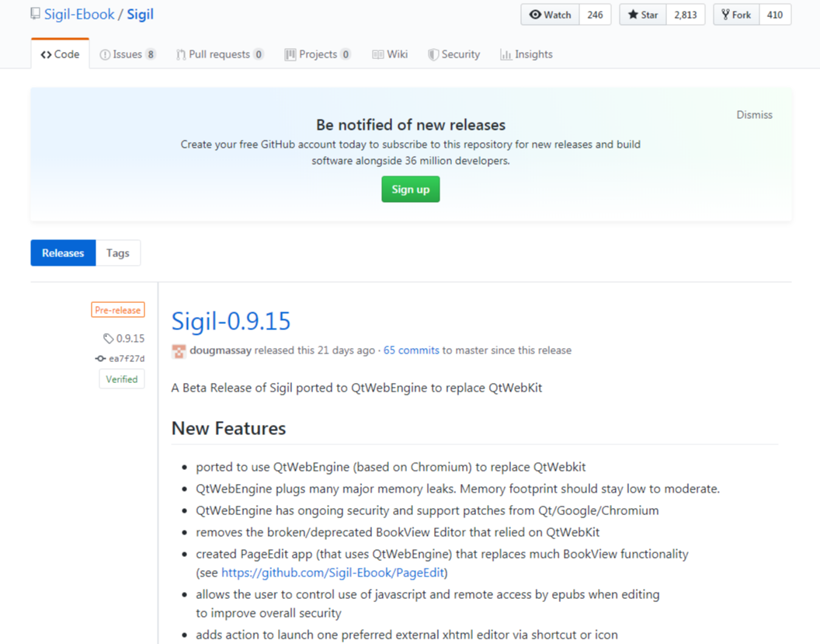View the 2,813 stargazers count

pos(686,15)
